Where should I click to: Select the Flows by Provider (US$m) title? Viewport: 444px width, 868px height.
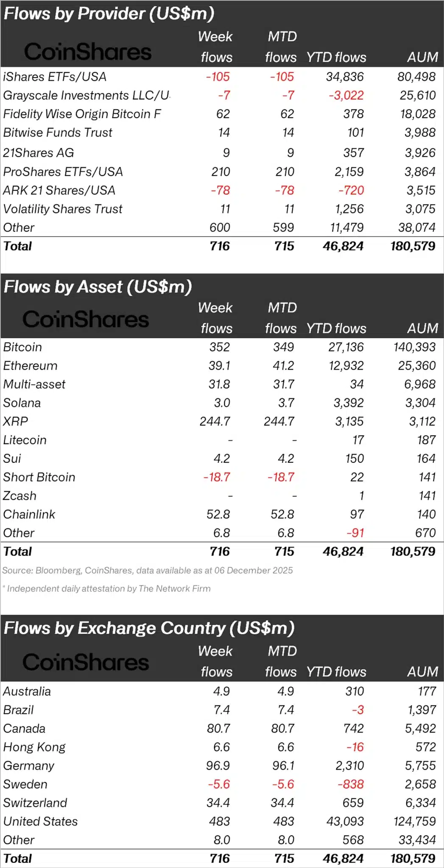pos(109,14)
